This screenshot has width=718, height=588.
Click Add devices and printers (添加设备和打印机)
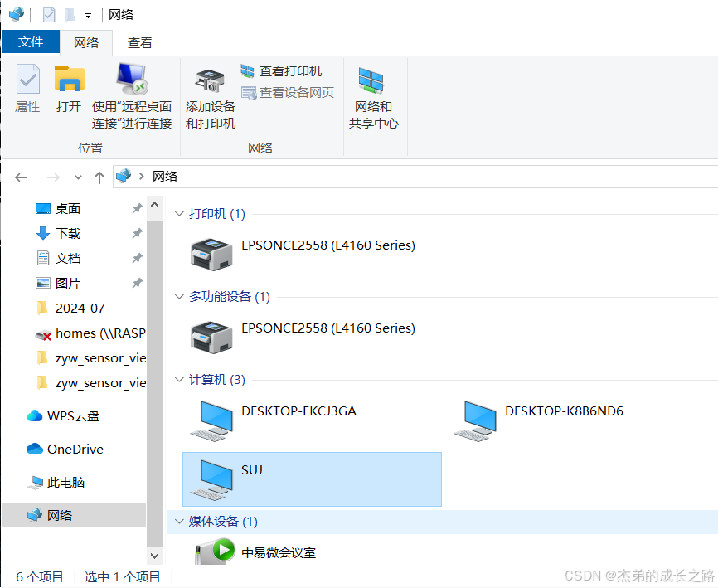point(211,99)
